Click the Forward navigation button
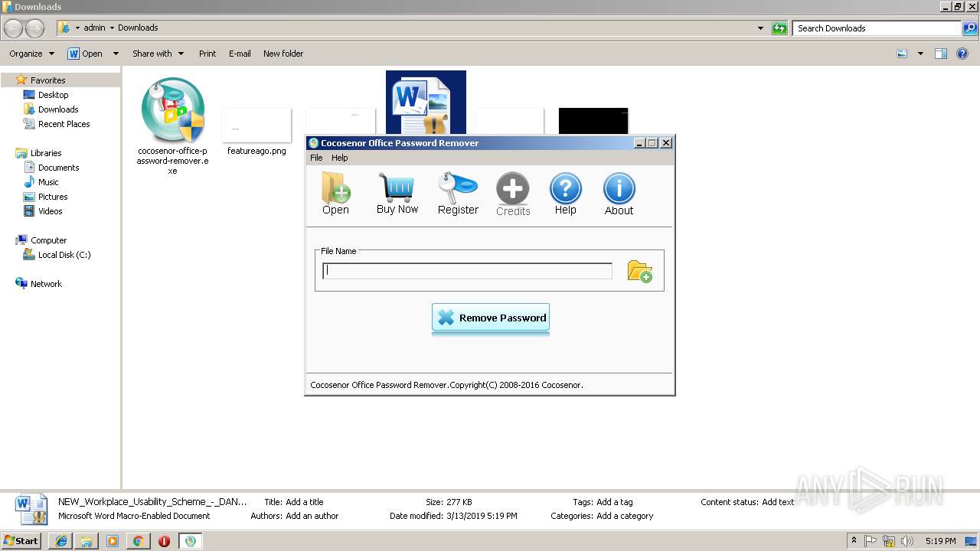The width and height of the screenshot is (980, 551). (x=35, y=28)
